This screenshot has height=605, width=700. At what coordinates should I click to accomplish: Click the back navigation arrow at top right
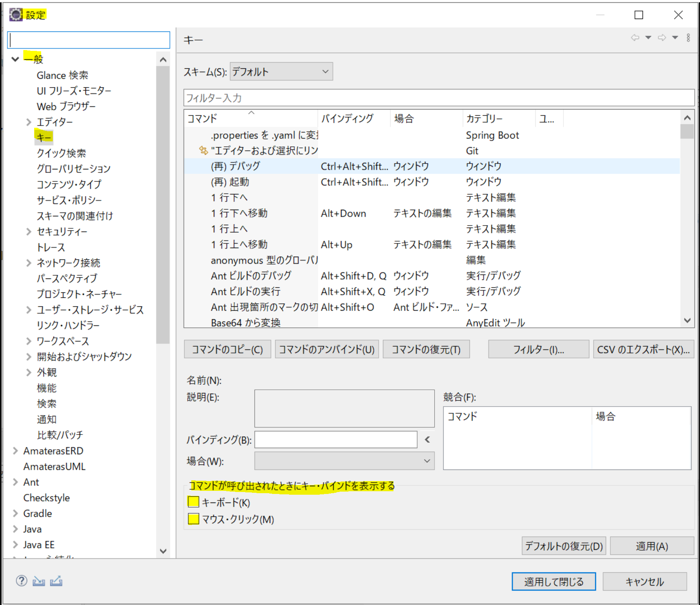click(635, 37)
